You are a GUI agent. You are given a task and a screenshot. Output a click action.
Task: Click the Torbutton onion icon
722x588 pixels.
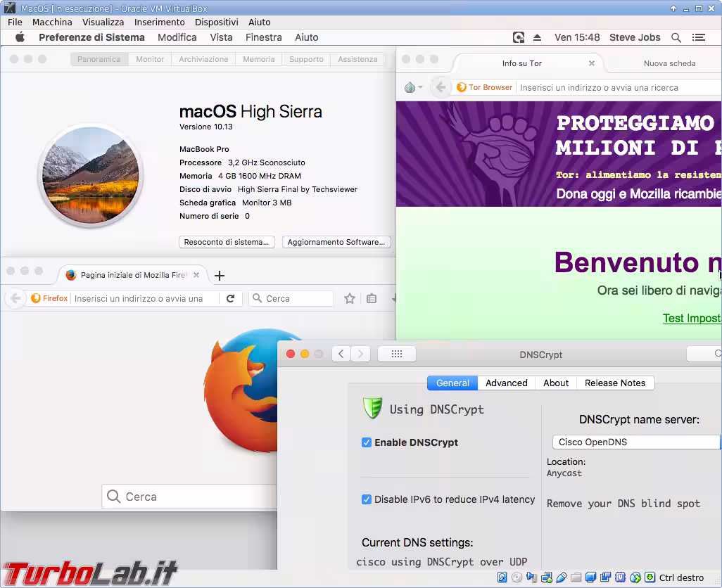(410, 88)
